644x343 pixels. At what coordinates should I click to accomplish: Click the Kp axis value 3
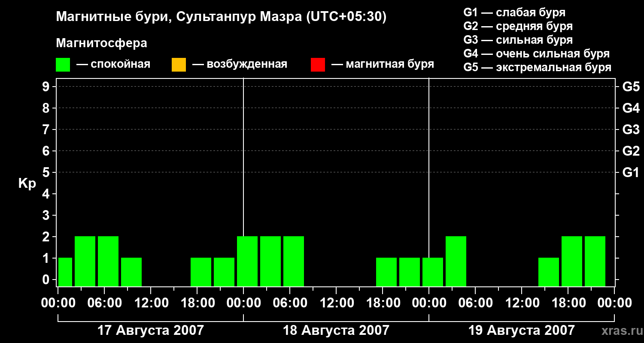pos(47,215)
